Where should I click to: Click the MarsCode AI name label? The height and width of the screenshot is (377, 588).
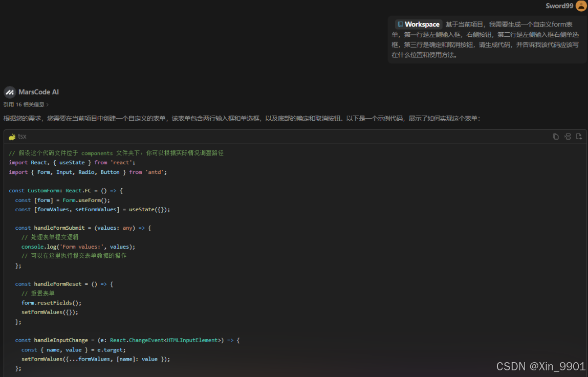point(38,92)
